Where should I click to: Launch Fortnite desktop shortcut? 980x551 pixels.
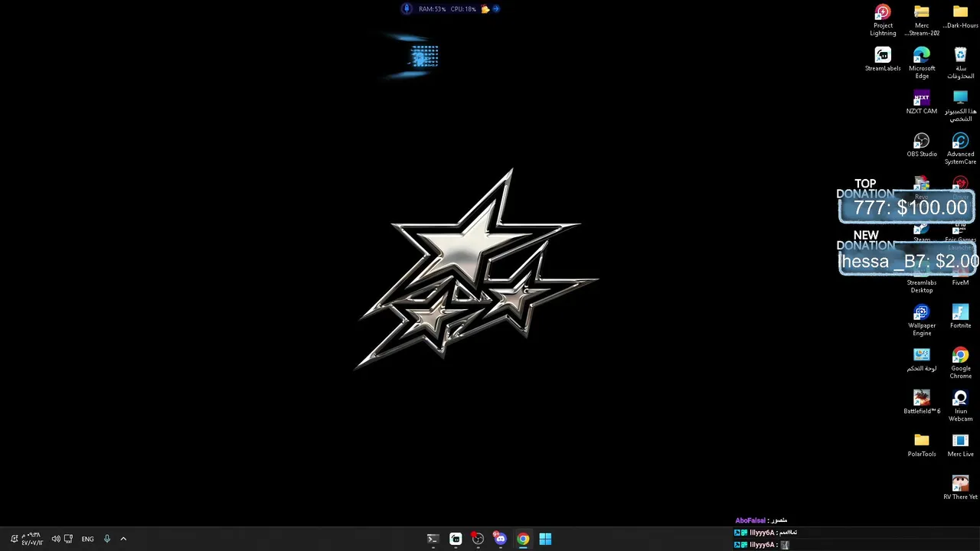tap(960, 317)
